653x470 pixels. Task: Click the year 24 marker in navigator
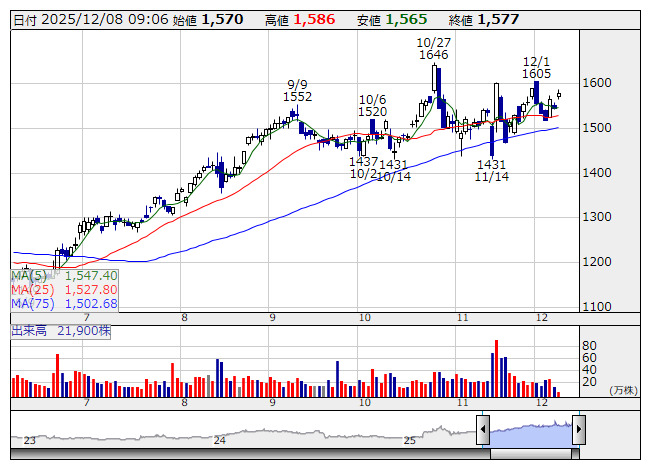(x=219, y=440)
